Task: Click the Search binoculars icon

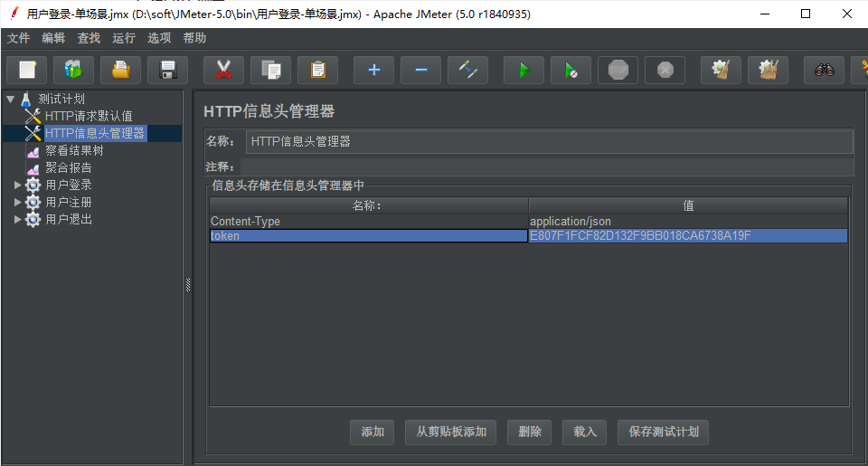Action: click(825, 70)
